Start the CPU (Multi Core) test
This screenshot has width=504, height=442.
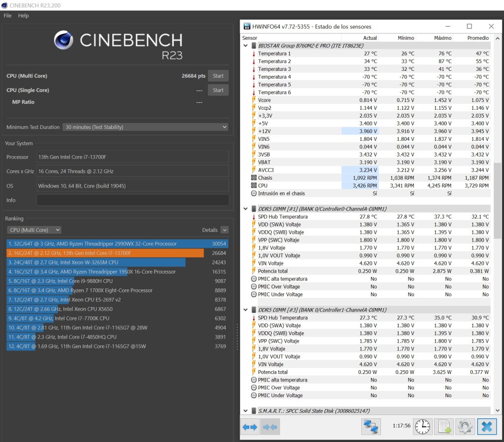coord(218,76)
